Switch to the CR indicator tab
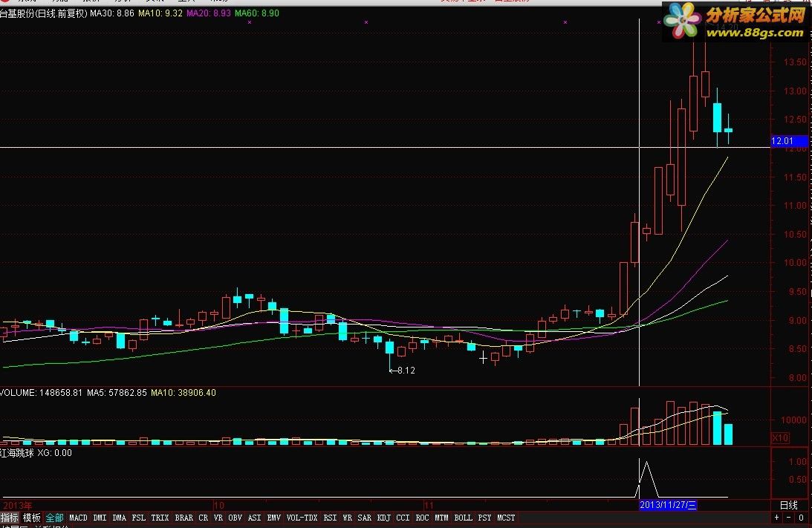 point(203,518)
